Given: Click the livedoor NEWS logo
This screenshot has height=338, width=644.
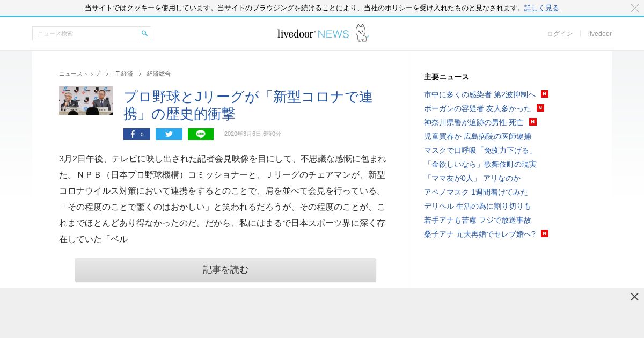Looking at the screenshot, I should tap(313, 34).
